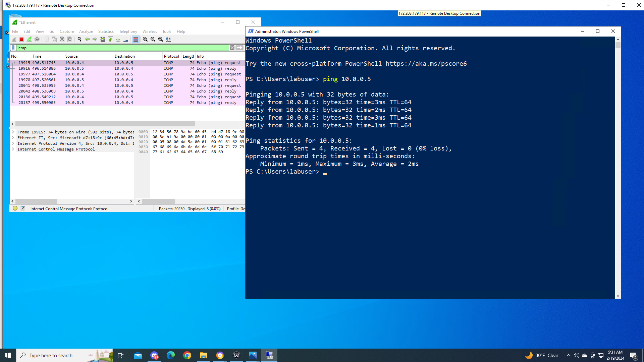644x362 pixels.
Task: Click the zoom in icon
Action: point(145,39)
